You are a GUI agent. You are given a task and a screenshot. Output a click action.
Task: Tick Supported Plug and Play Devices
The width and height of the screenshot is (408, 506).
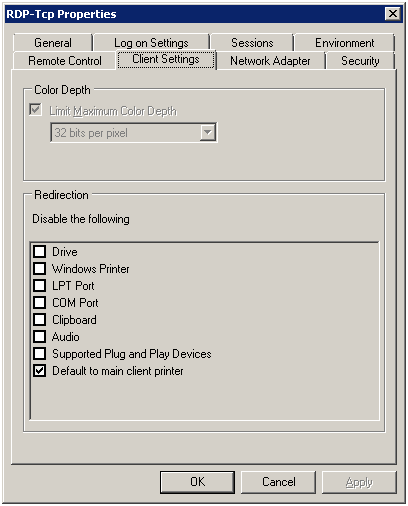[x=40, y=353]
